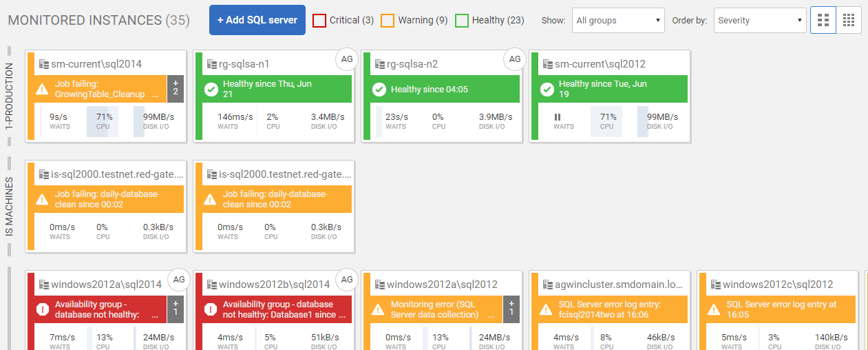Click server icon beside sm-current\sql2014
This screenshot has height=350, width=868.
coord(43,64)
